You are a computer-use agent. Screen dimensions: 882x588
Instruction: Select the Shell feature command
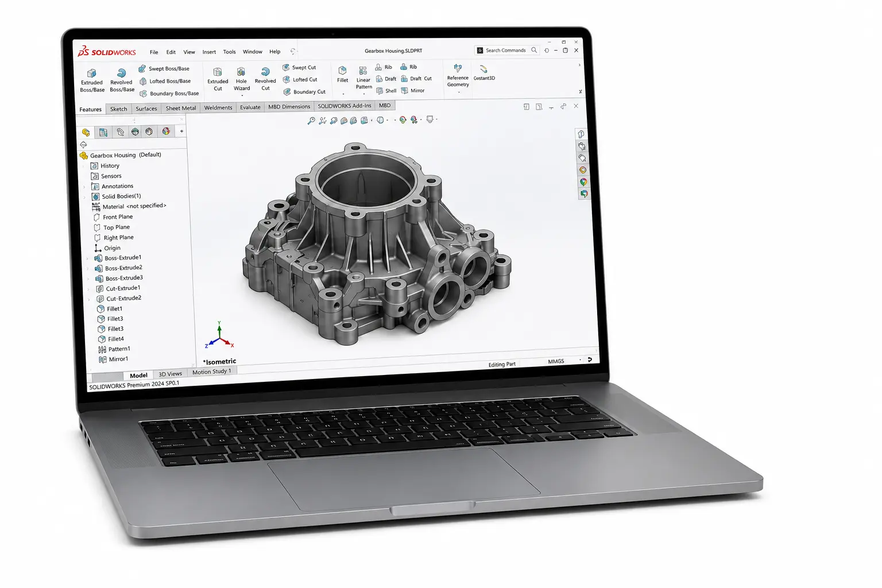pos(386,91)
